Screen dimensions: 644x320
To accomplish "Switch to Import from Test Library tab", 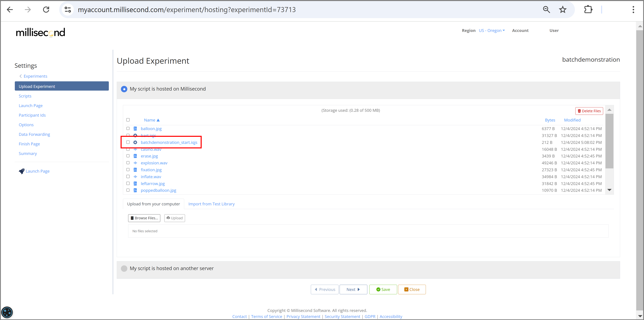I will [211, 204].
